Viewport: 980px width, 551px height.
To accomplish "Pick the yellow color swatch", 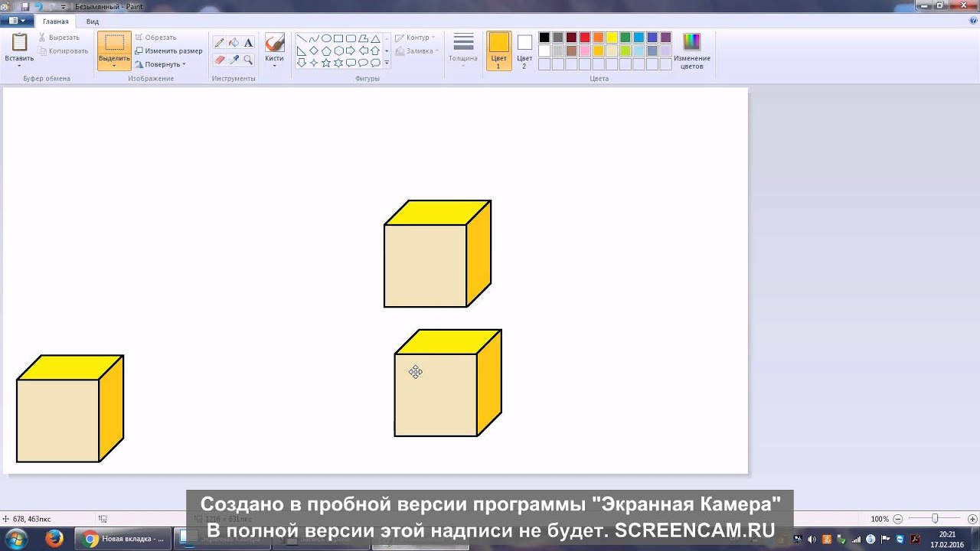I will pos(612,37).
